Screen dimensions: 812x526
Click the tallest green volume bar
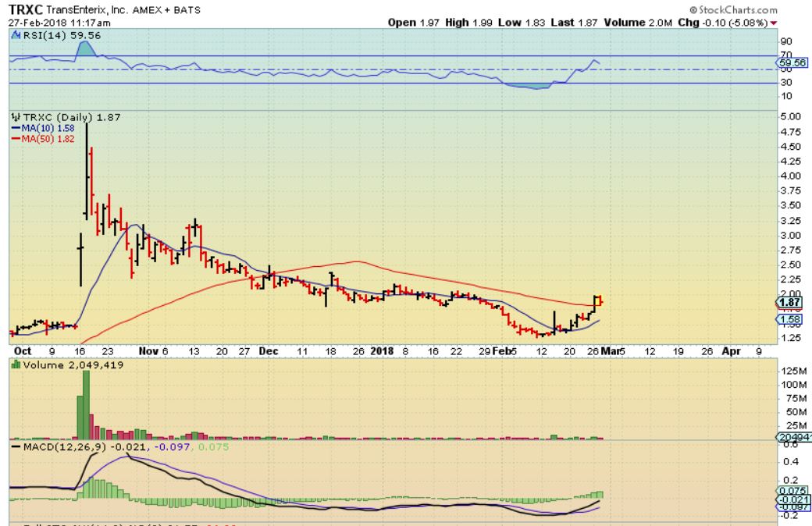point(86,405)
